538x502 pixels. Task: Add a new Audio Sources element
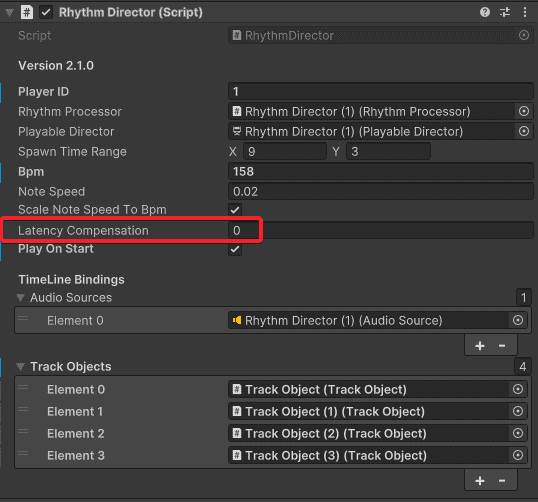point(480,346)
